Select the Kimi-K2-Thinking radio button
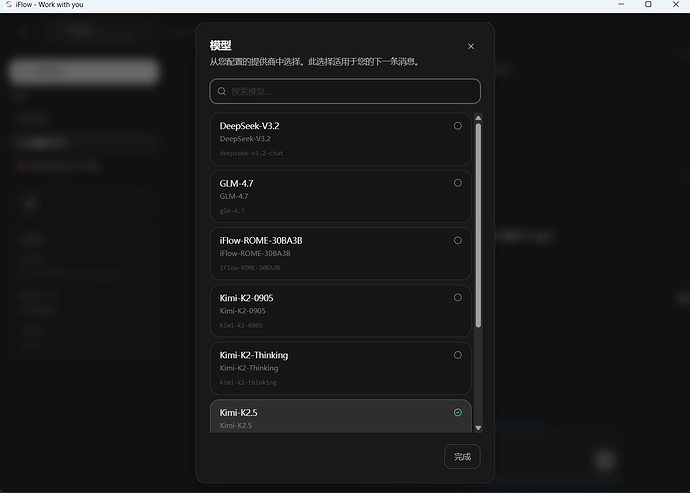Viewport: 690px width, 493px height. point(458,355)
